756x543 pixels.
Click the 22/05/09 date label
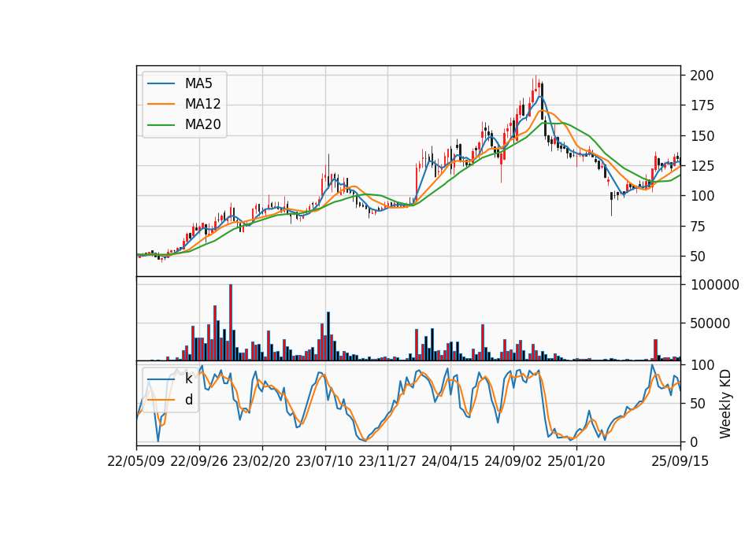point(136,461)
